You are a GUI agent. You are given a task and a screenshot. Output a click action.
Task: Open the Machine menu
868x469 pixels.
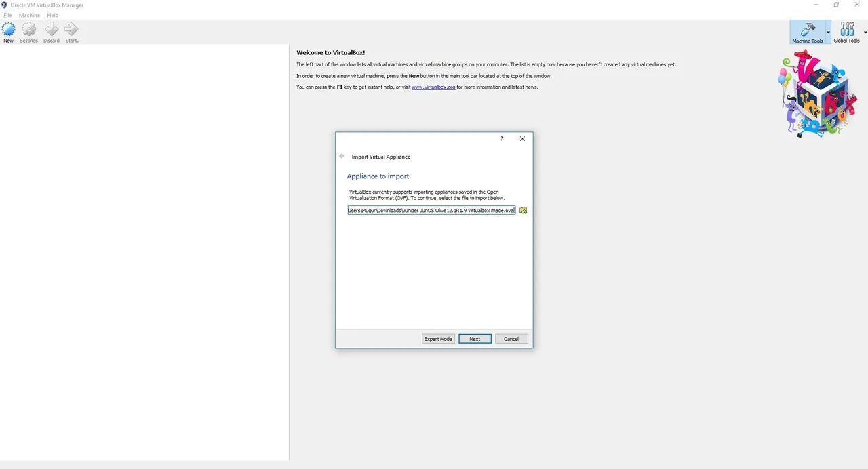coord(29,15)
